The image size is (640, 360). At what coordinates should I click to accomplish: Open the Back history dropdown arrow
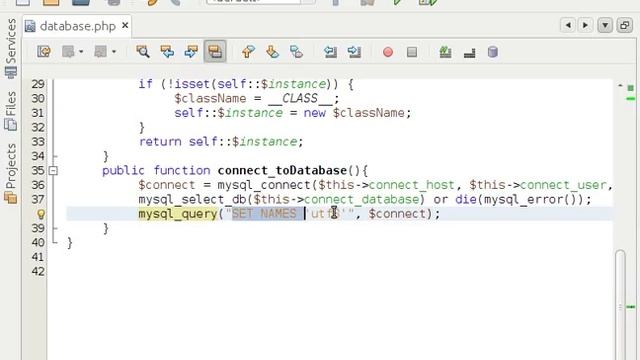click(81, 52)
